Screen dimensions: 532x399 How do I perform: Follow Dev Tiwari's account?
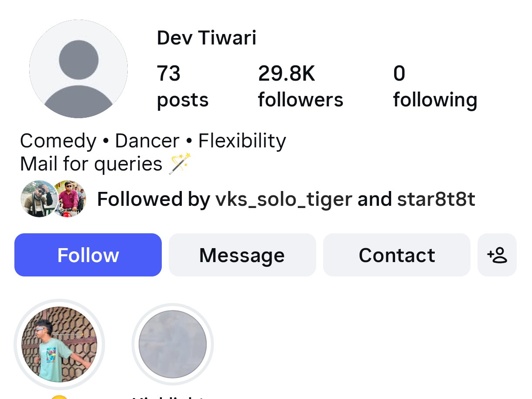tap(88, 255)
